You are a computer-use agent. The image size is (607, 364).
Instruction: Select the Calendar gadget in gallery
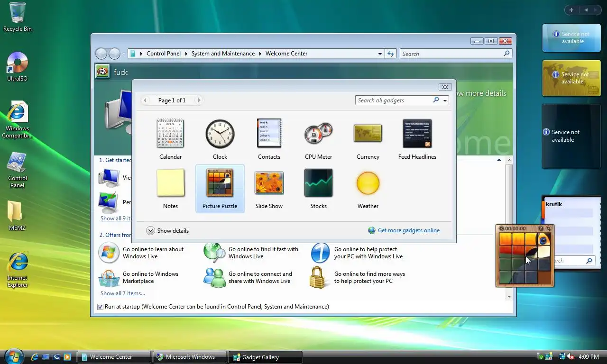(x=170, y=139)
